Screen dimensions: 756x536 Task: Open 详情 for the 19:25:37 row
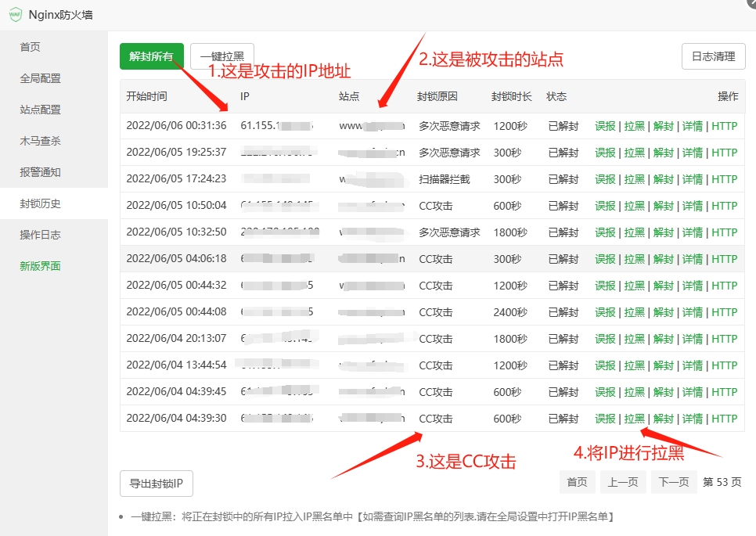pyautogui.click(x=693, y=153)
